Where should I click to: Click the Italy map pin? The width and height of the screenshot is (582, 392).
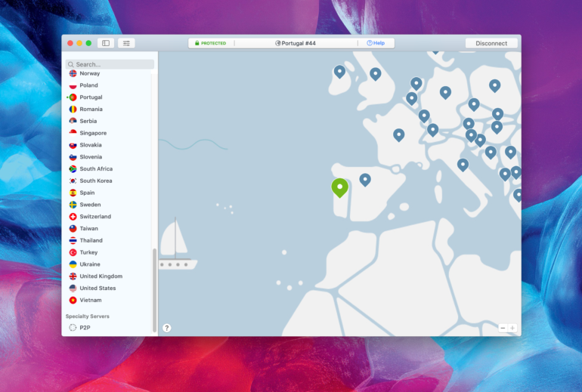(463, 165)
